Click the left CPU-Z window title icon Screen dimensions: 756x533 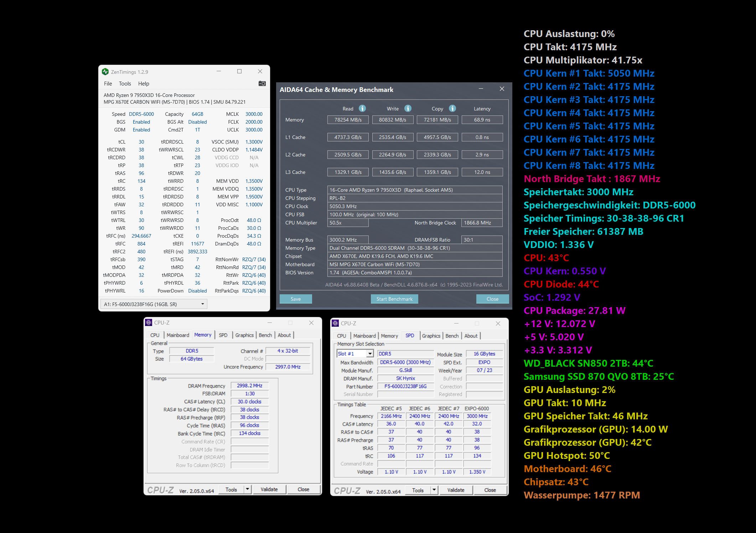[x=149, y=322]
